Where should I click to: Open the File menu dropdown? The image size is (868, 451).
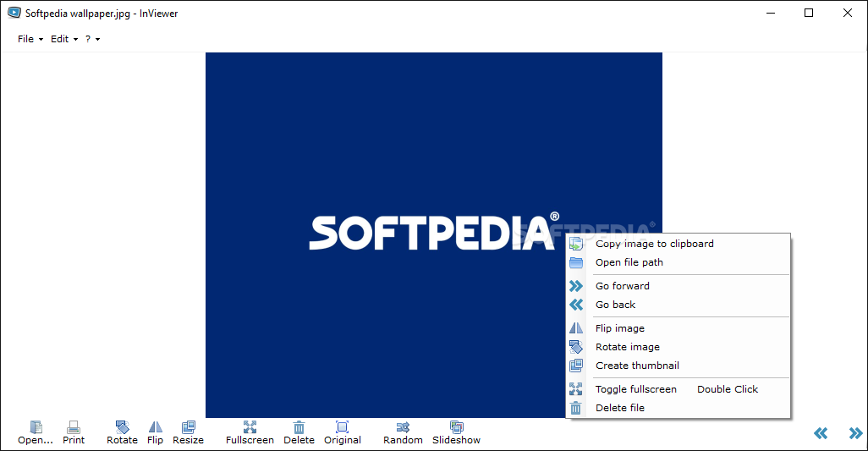tap(30, 39)
